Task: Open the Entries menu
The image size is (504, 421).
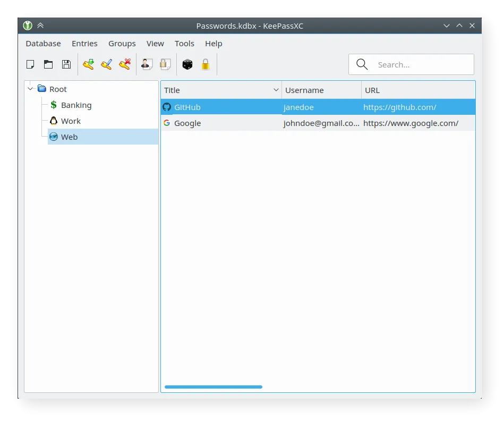Action: (x=84, y=44)
